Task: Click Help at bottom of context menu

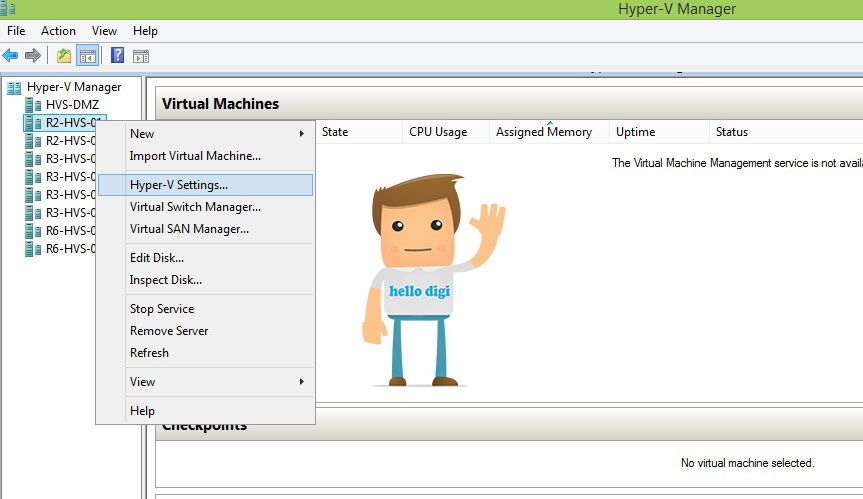Action: [205, 410]
